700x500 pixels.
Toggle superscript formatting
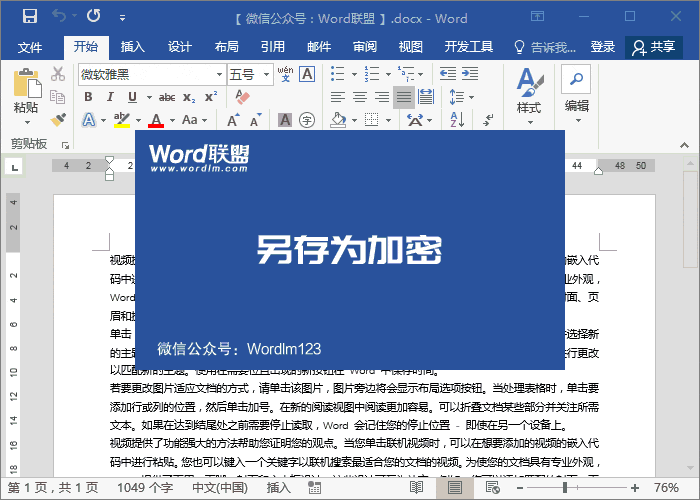(211, 97)
